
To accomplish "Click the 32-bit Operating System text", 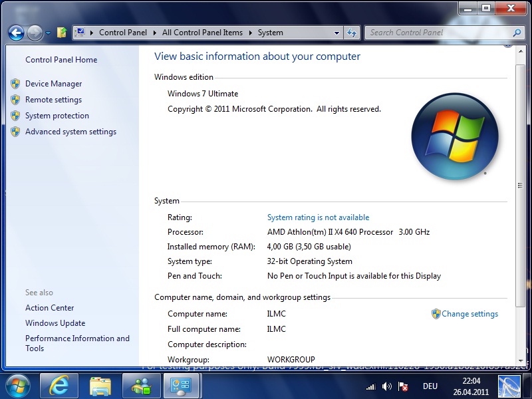I will click(310, 261).
